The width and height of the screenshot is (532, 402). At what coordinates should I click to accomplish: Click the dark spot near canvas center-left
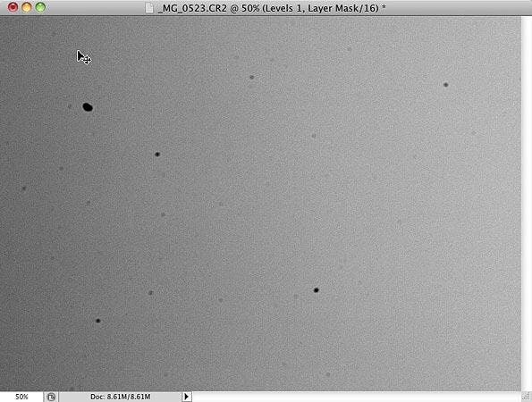157,155
